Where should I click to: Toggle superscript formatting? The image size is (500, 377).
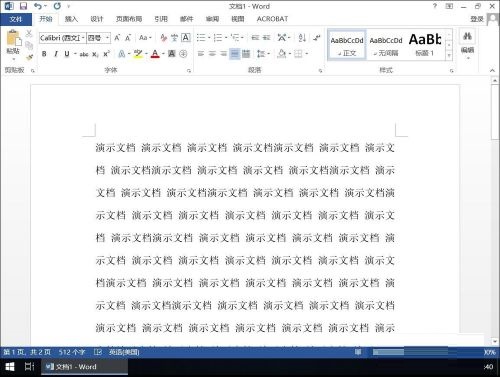pos(106,54)
